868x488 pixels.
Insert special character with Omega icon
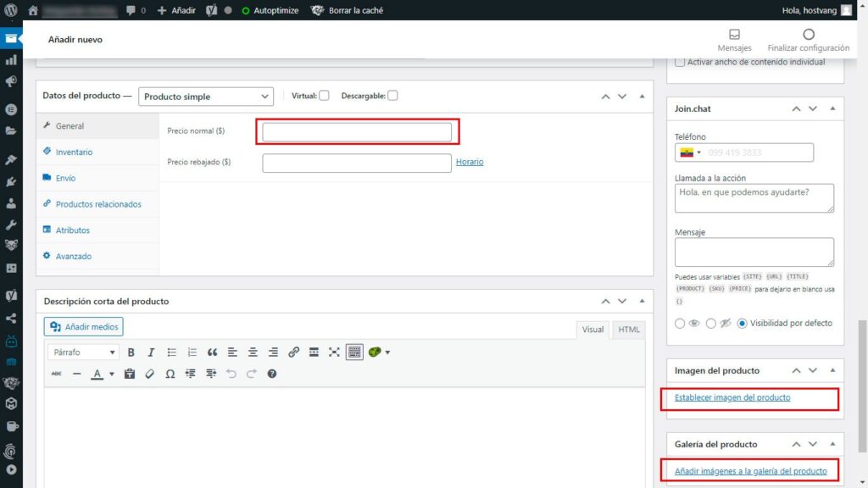pyautogui.click(x=170, y=374)
